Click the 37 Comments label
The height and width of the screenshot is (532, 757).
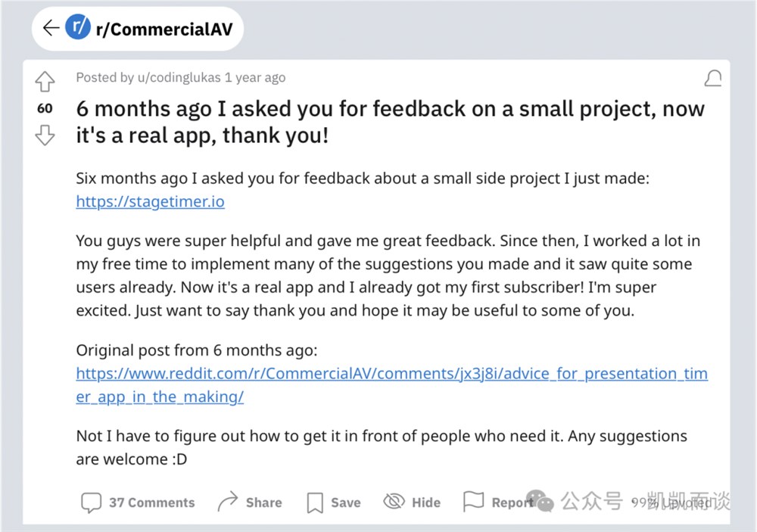tap(151, 502)
